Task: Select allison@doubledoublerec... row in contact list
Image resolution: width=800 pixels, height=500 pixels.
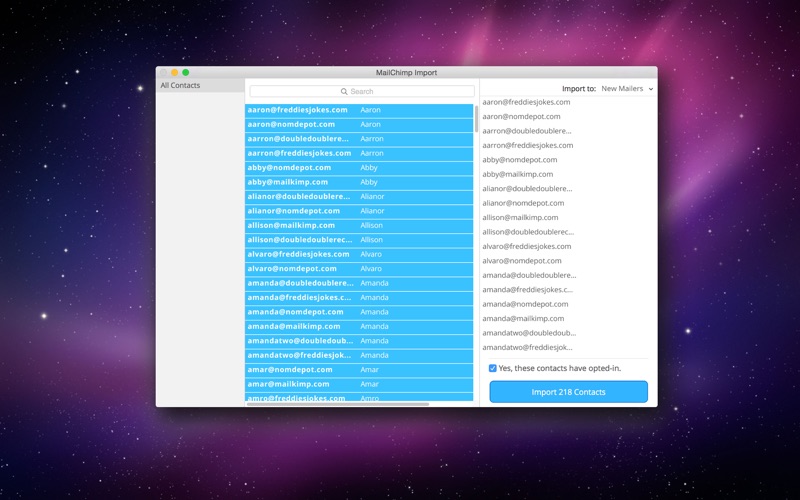Action: (x=359, y=240)
